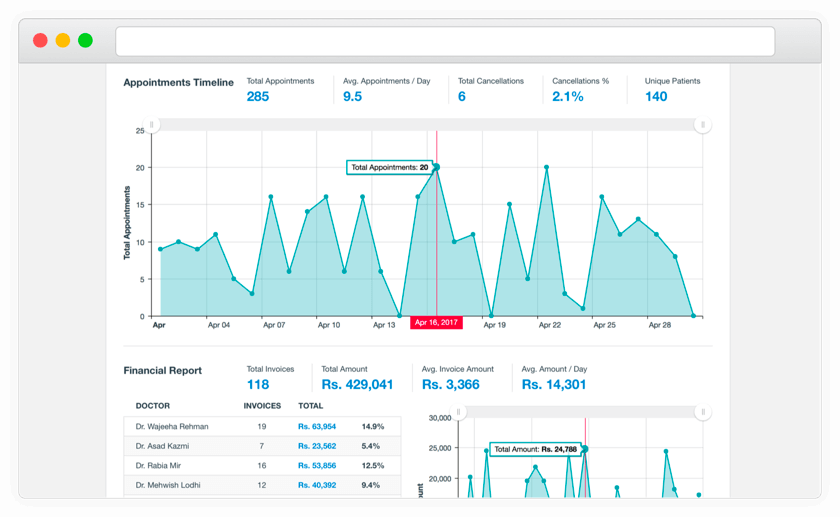Click the DOCTOR column header
The image size is (840, 517).
coord(153,406)
